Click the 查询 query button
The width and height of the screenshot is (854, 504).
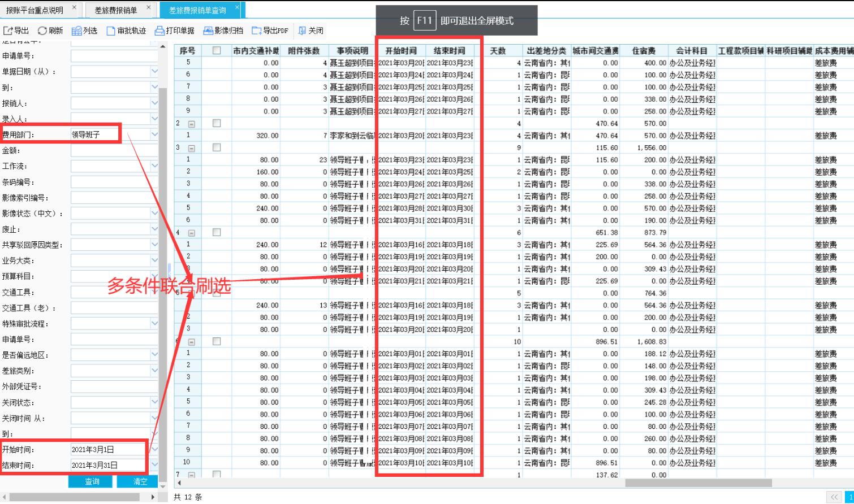(92, 481)
